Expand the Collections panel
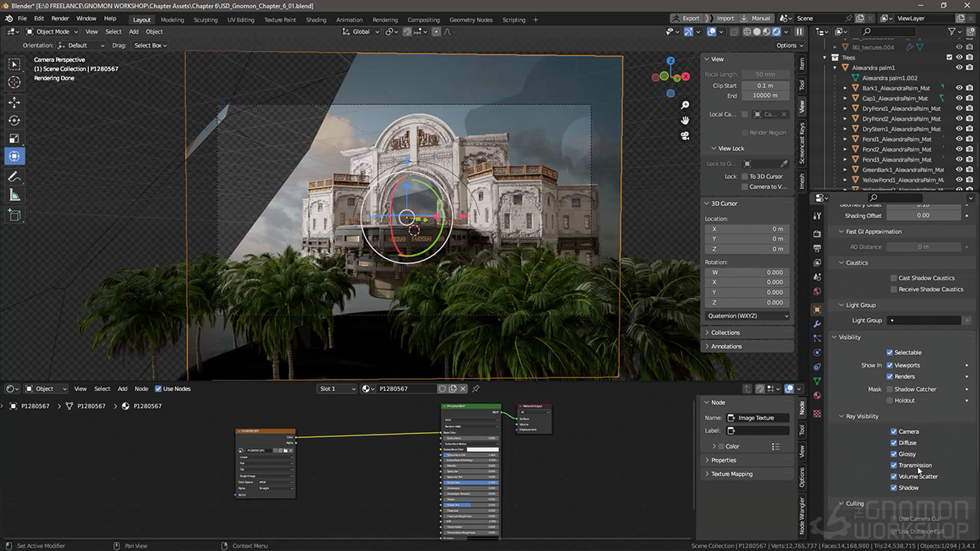Screen dimensions: 980x551 point(725,332)
